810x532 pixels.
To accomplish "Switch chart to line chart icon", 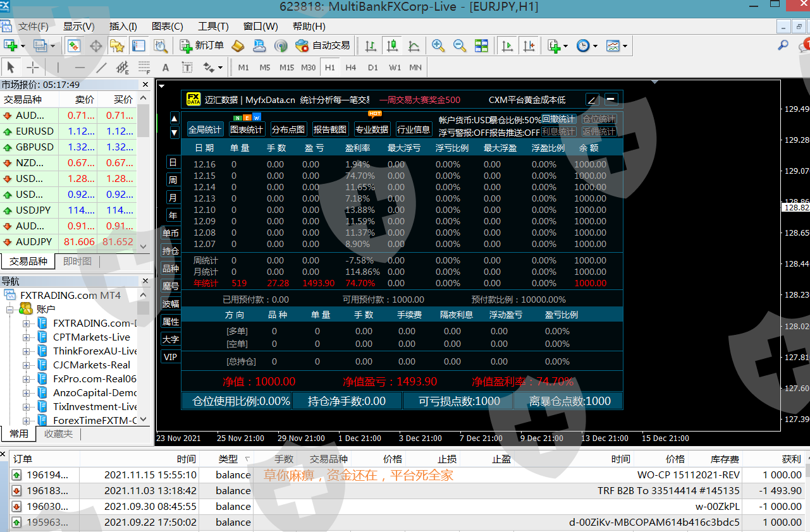I will [x=414, y=45].
